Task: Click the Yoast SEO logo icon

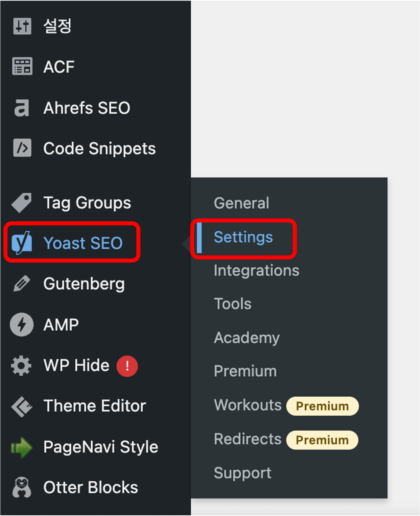Action: (x=21, y=243)
